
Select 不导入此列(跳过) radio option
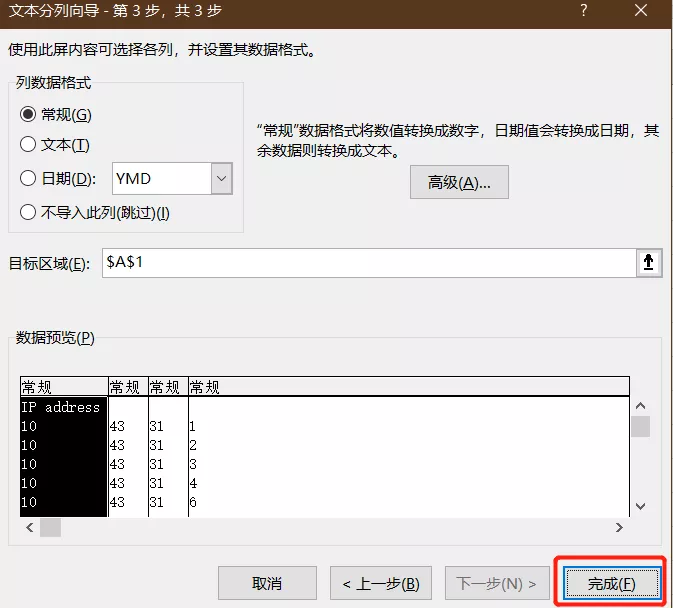[28, 212]
